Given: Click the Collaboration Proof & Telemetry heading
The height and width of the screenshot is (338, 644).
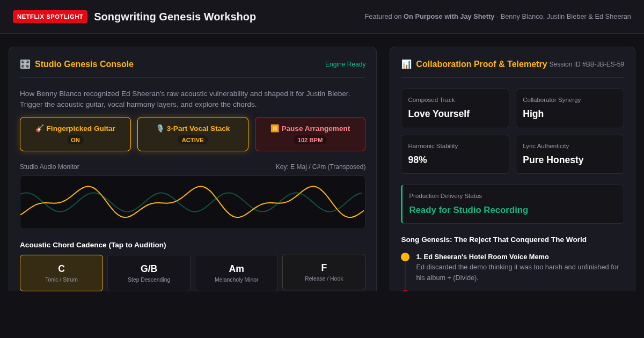Looking at the screenshot, I should point(481,64).
